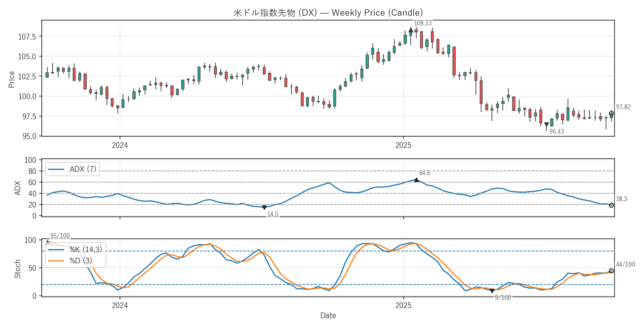Click the ADX low marker at 14.5
The height and width of the screenshot is (327, 644).
[x=264, y=207]
